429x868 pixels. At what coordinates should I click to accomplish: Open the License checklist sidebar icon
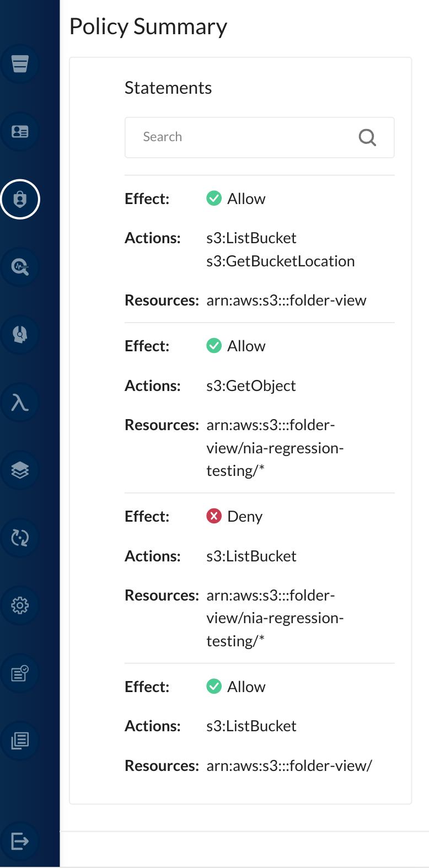20,673
